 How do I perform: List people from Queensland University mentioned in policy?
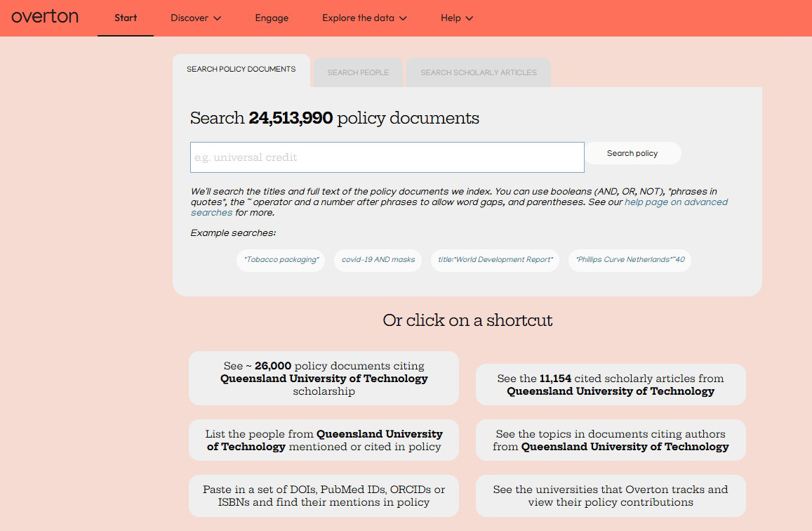click(x=324, y=440)
